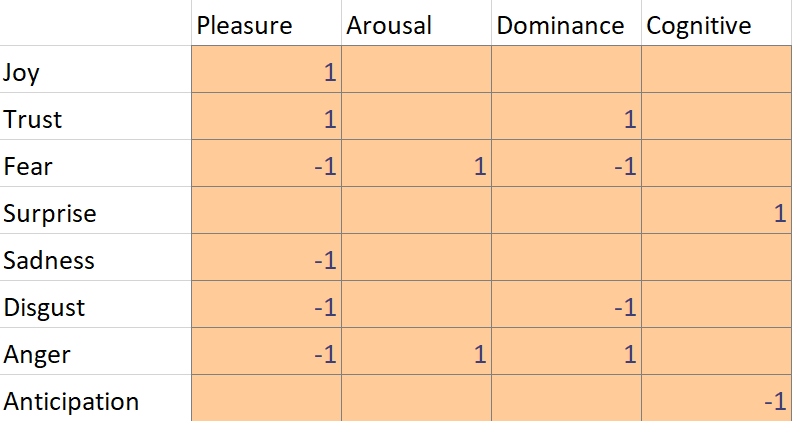Select the Disgust row label cell
Image resolution: width=792 pixels, height=421 pixels.
96,307
